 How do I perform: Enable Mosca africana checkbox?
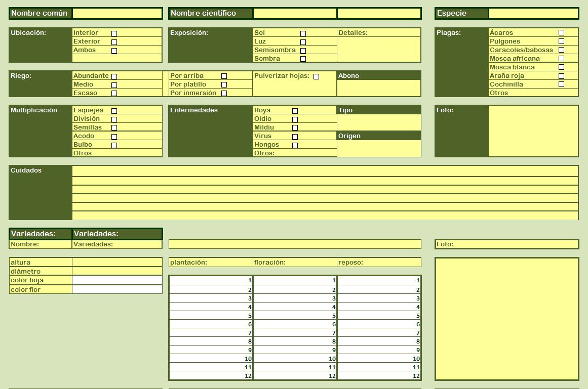(561, 58)
